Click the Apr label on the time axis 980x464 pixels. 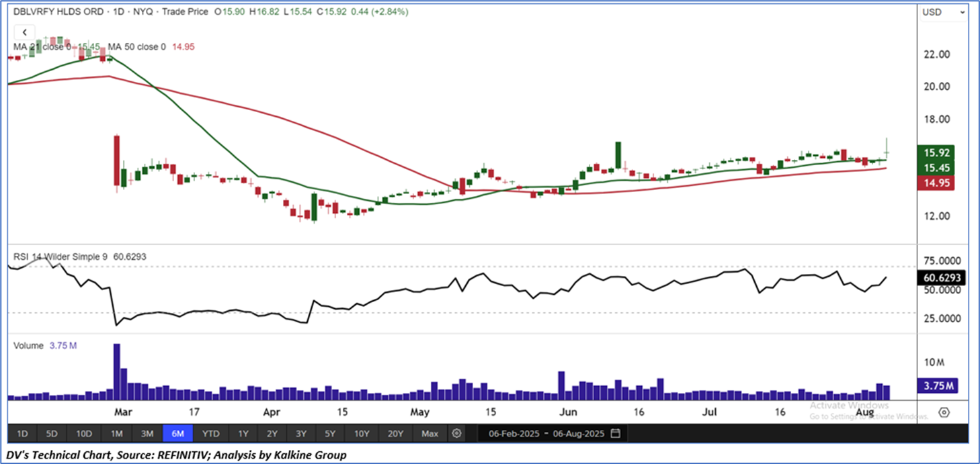(x=272, y=412)
